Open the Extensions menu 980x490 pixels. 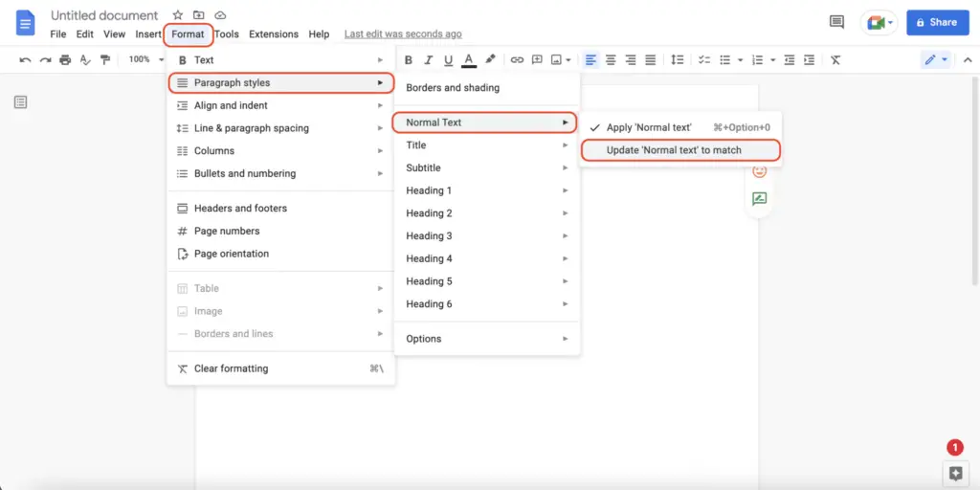274,34
